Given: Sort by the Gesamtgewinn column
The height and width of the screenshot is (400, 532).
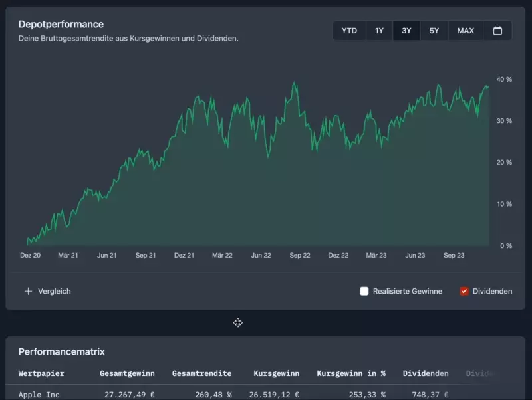Looking at the screenshot, I should (127, 373).
